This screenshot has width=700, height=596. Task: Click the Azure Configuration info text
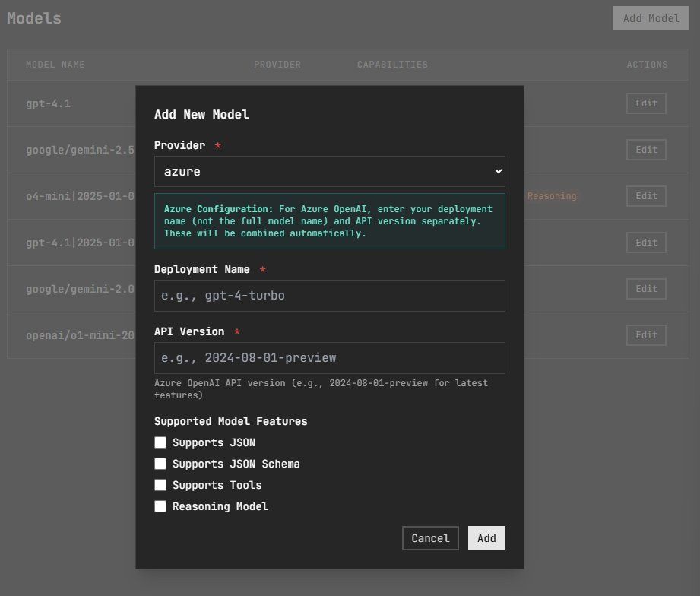pos(329,221)
